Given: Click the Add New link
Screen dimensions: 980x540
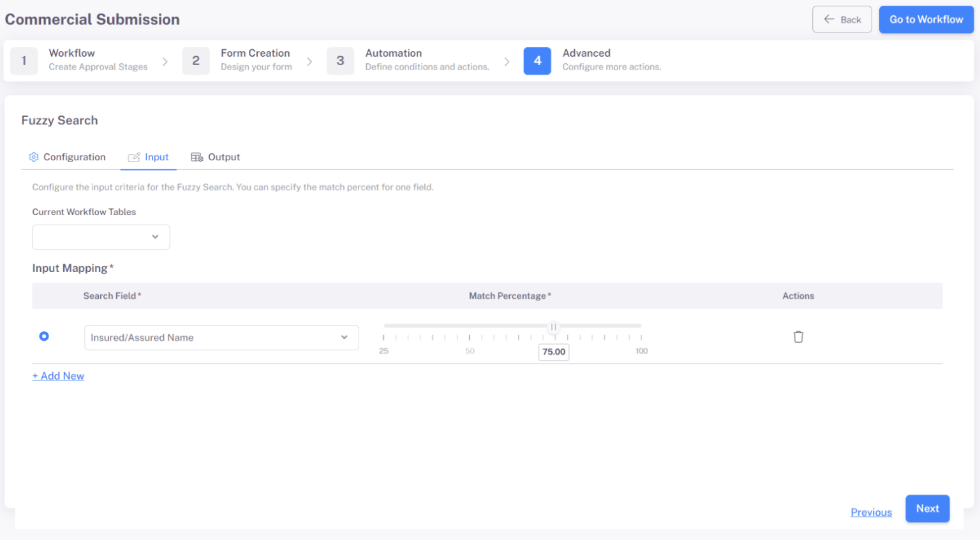Looking at the screenshot, I should pos(57,376).
